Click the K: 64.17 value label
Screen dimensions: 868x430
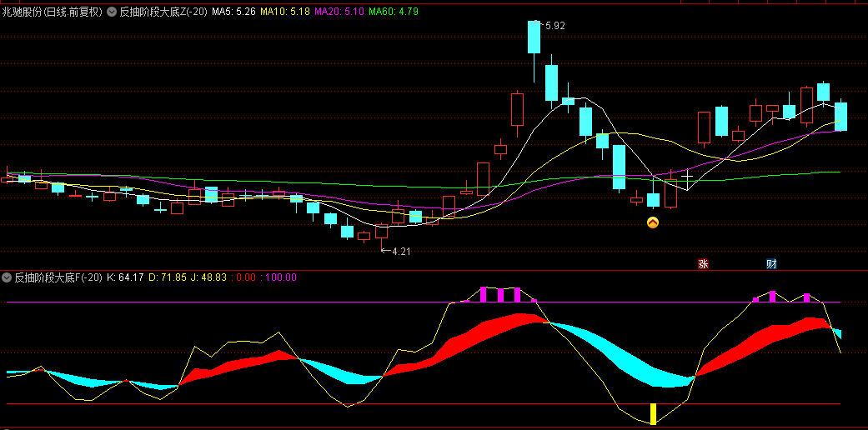point(126,277)
